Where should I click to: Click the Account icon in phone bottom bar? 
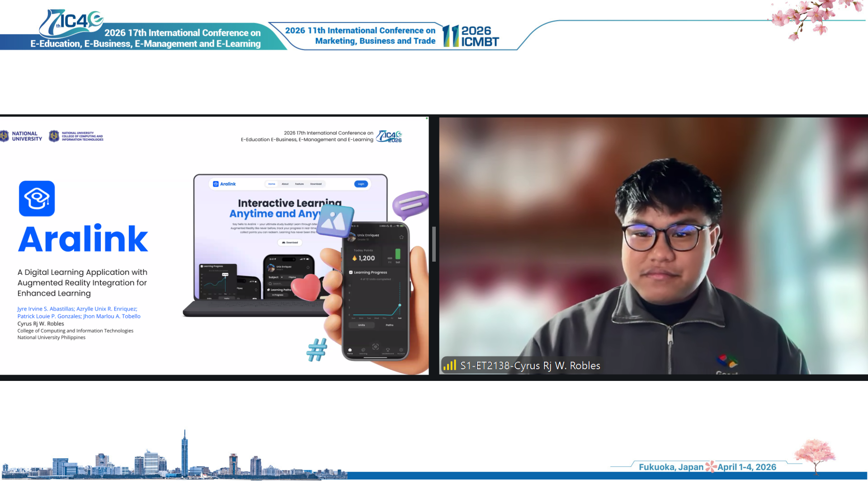point(401,351)
